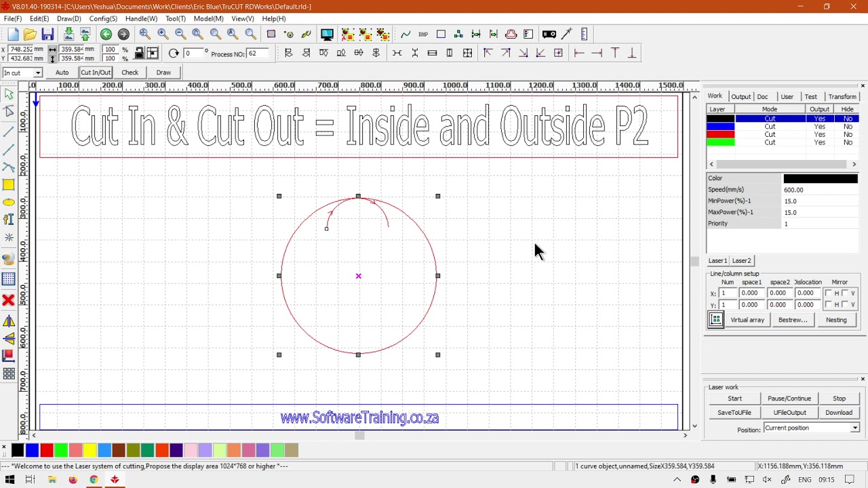The width and height of the screenshot is (868, 488).
Task: Click the Cut In/Out button
Action: pos(96,73)
